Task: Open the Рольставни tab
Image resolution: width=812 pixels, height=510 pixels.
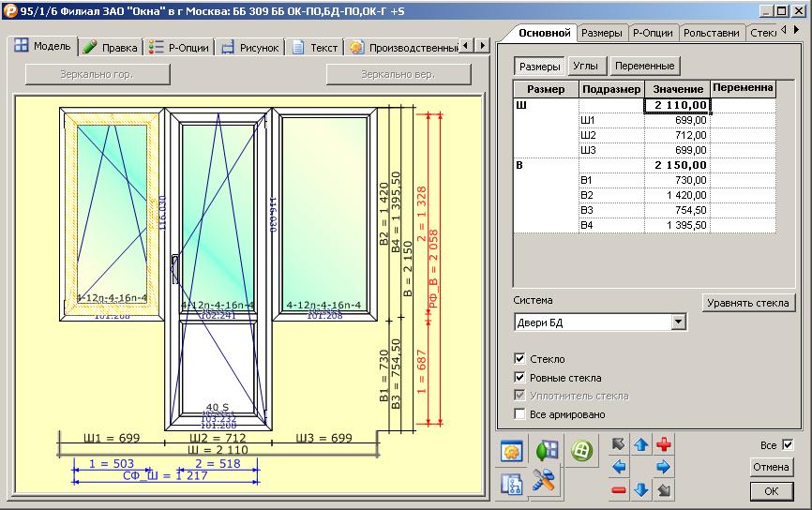Action: click(x=712, y=33)
